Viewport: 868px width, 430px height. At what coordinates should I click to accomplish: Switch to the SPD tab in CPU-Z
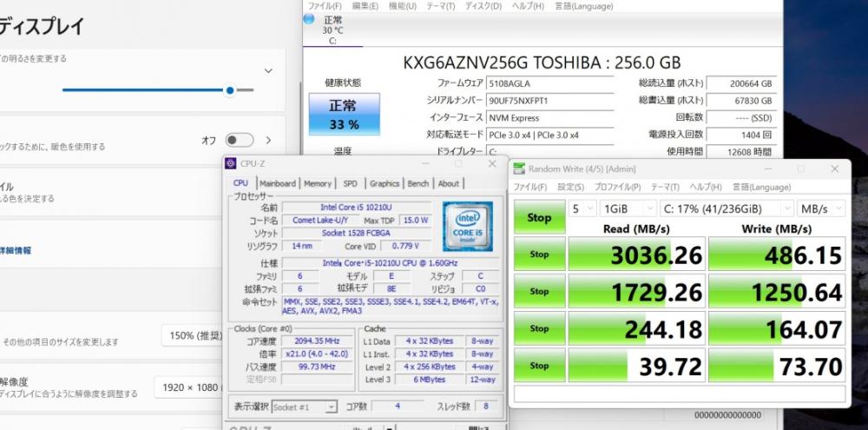350,183
